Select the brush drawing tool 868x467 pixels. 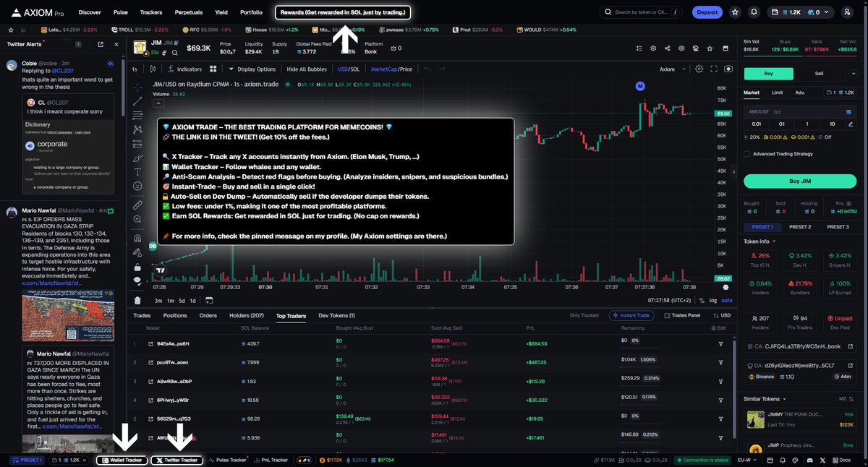click(x=137, y=158)
